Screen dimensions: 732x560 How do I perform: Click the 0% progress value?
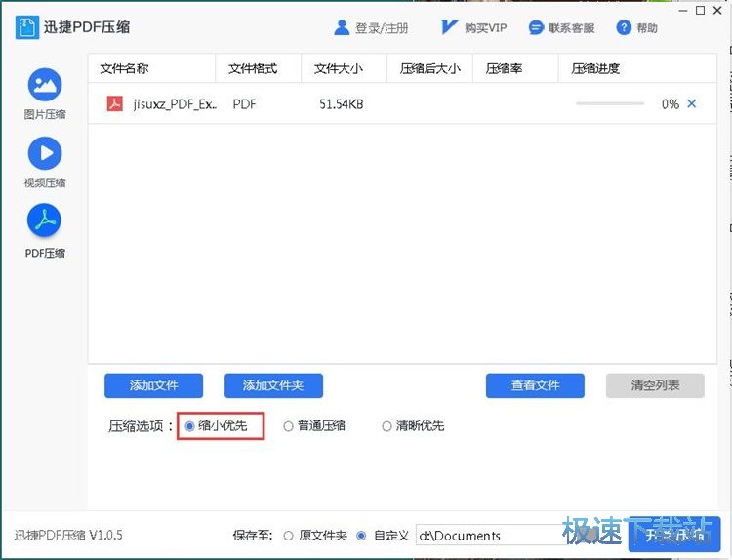(671, 104)
